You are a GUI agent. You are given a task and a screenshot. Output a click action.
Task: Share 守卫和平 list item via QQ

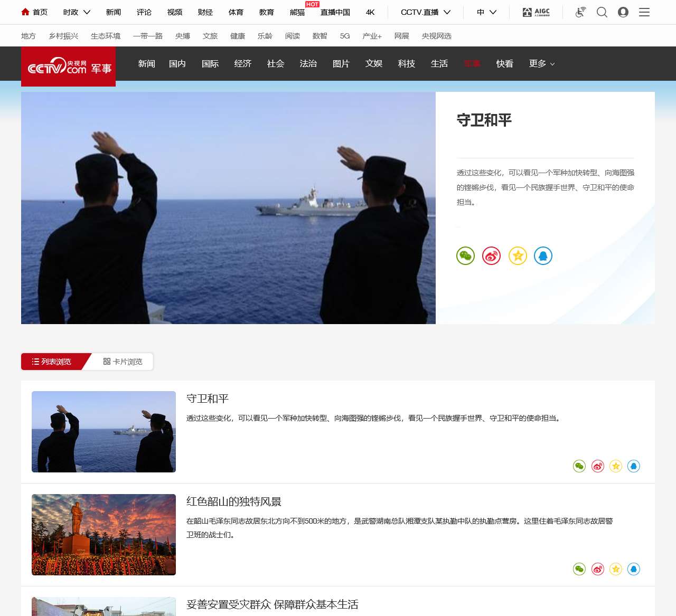coord(634,466)
